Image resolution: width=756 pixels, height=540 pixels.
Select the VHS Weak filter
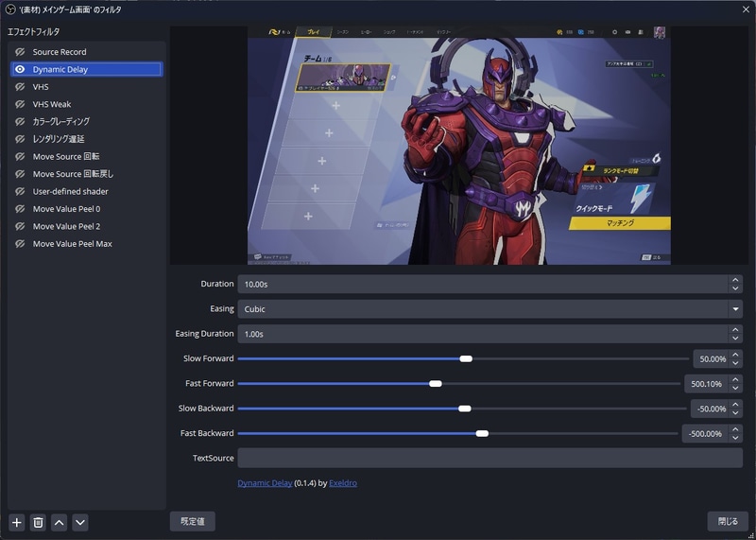pyautogui.click(x=87, y=104)
